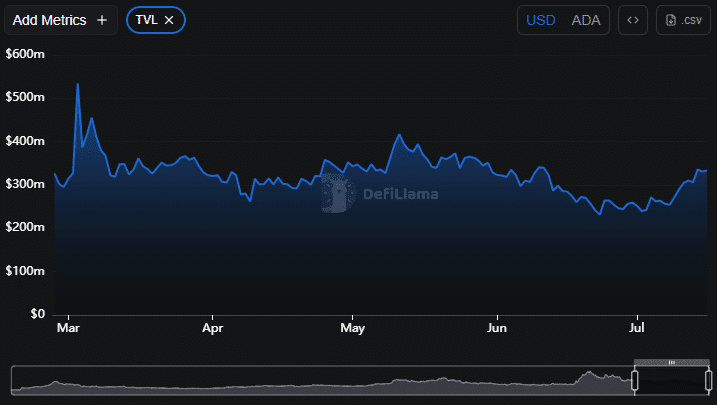The width and height of the screenshot is (717, 405).
Task: Click the right handle of range slider
Action: pos(708,380)
